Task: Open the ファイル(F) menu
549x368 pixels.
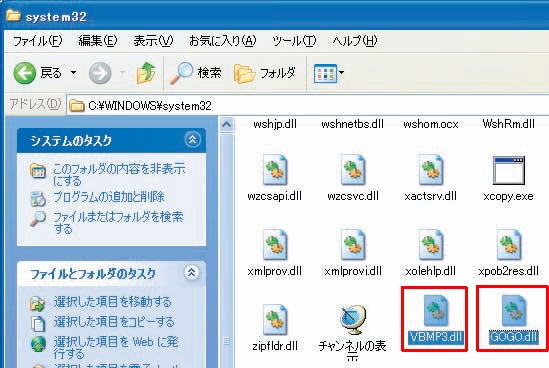Action: [37, 41]
